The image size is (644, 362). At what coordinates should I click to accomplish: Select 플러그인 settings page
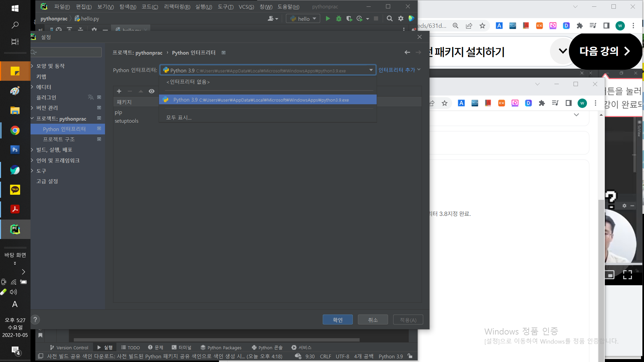click(x=68, y=98)
